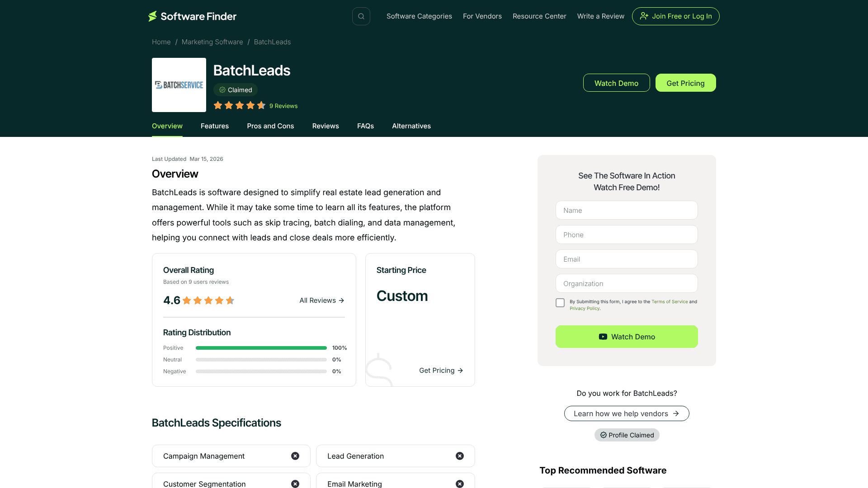Click the header Watch Demo button
Screen dimensions: 868x488
[617, 83]
